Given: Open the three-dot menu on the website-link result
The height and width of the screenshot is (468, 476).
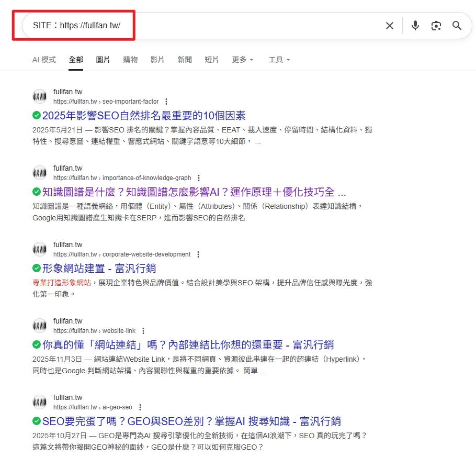Looking at the screenshot, I should [143, 330].
